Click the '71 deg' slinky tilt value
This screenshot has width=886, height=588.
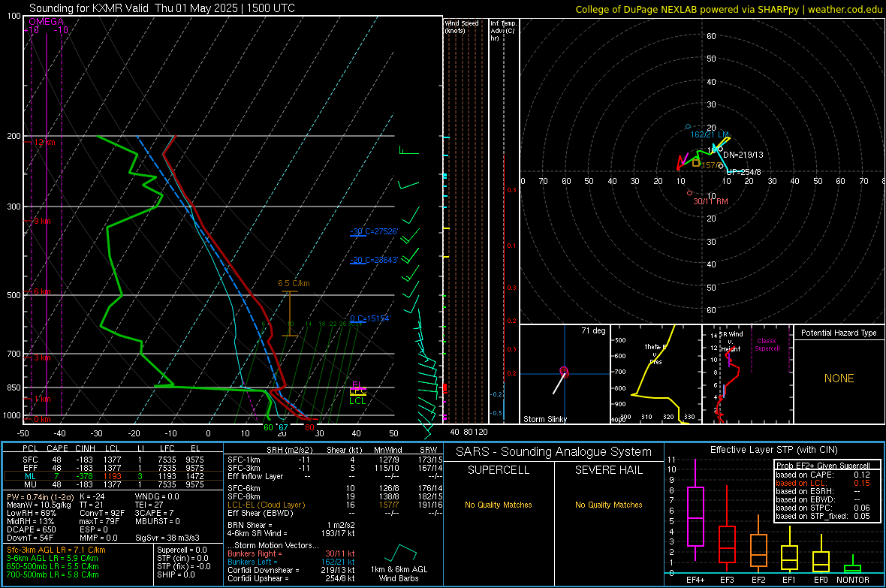[x=593, y=330]
